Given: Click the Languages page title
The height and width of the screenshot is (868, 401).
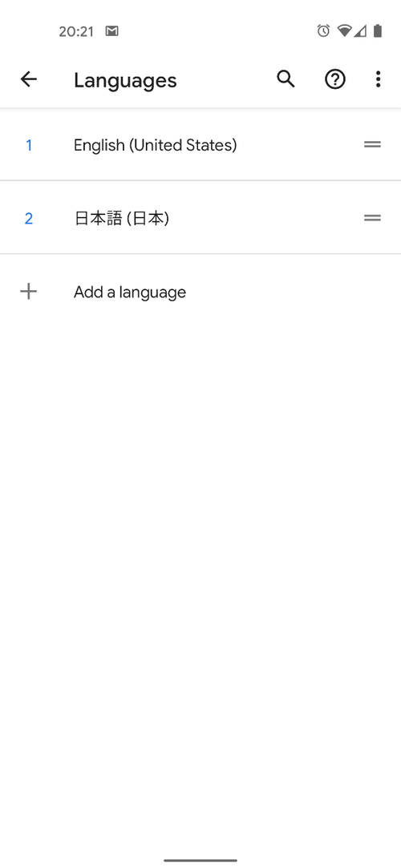Looking at the screenshot, I should 125,80.
